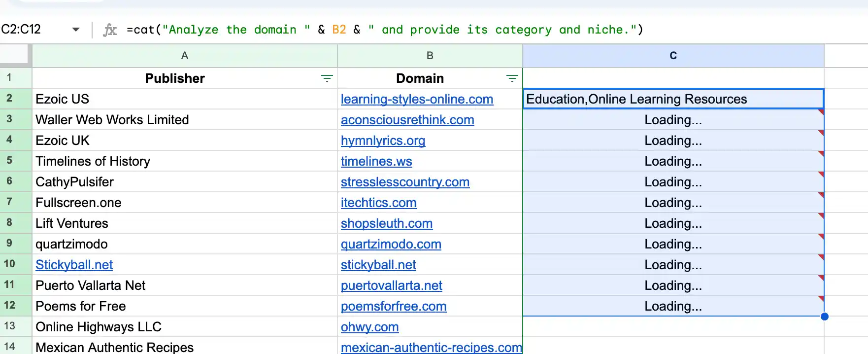Select row 2 header
Viewport: 868px width, 354px height.
coord(16,99)
